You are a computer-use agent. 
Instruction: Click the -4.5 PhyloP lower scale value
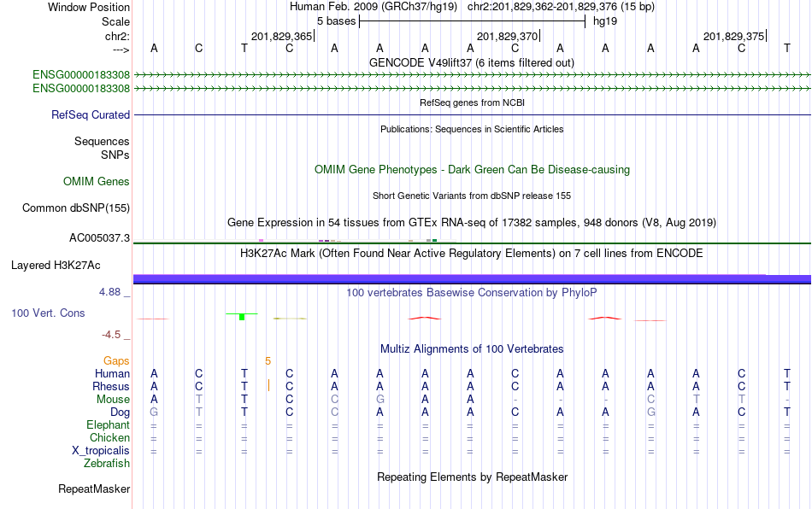click(x=111, y=335)
